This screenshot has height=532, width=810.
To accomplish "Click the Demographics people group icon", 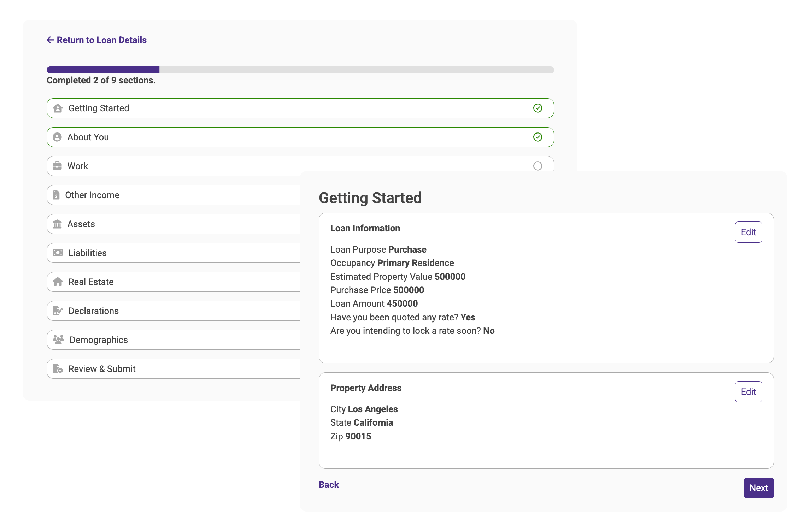I will (58, 340).
